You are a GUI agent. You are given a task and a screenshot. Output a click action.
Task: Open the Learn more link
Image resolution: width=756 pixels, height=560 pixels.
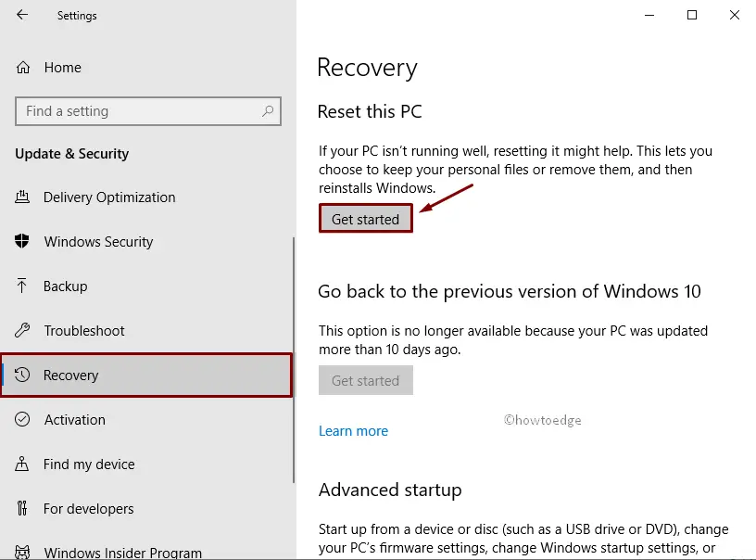353,430
